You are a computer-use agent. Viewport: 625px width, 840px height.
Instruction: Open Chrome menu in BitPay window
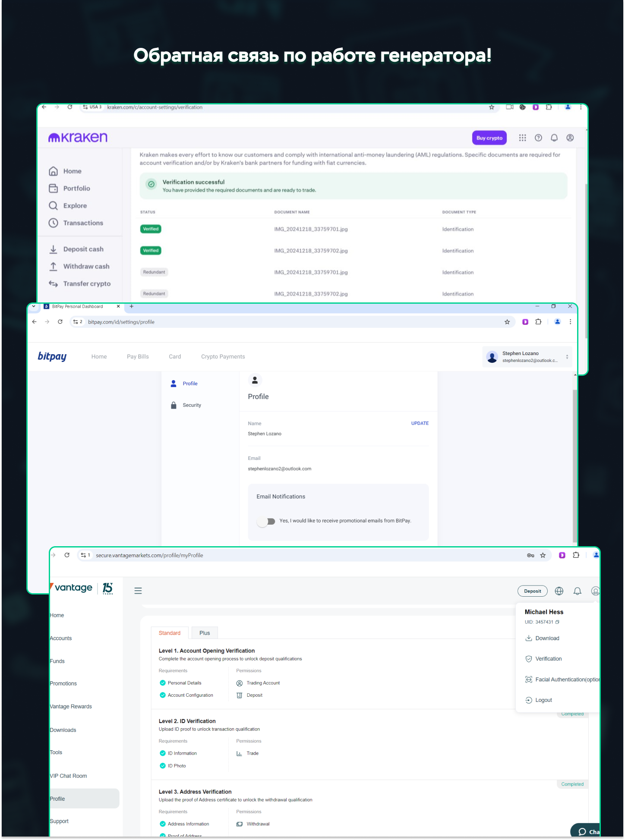coord(570,322)
